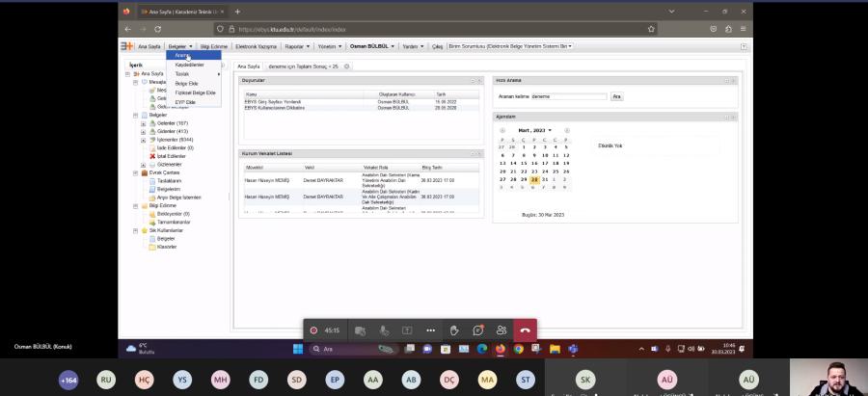Open Teams more options (three dots)
The width and height of the screenshot is (868, 396).
click(x=431, y=330)
